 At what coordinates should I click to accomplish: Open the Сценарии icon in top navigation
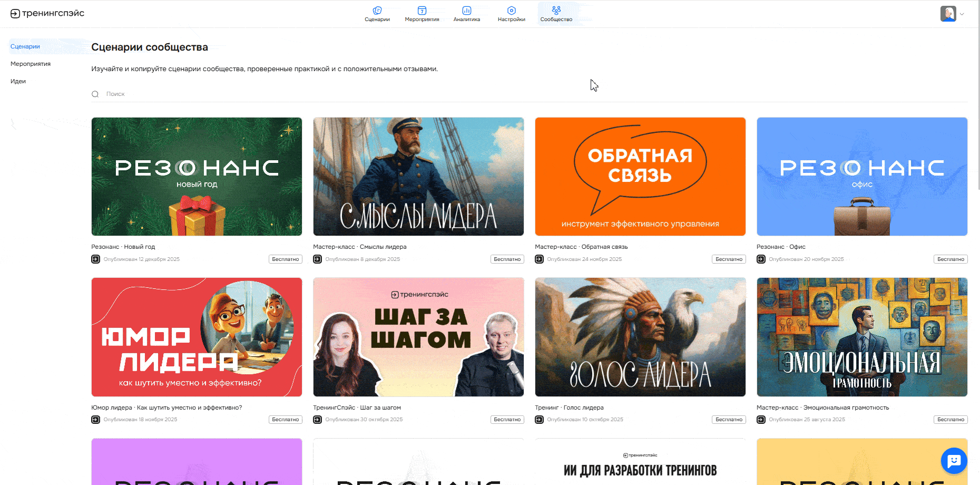click(377, 11)
